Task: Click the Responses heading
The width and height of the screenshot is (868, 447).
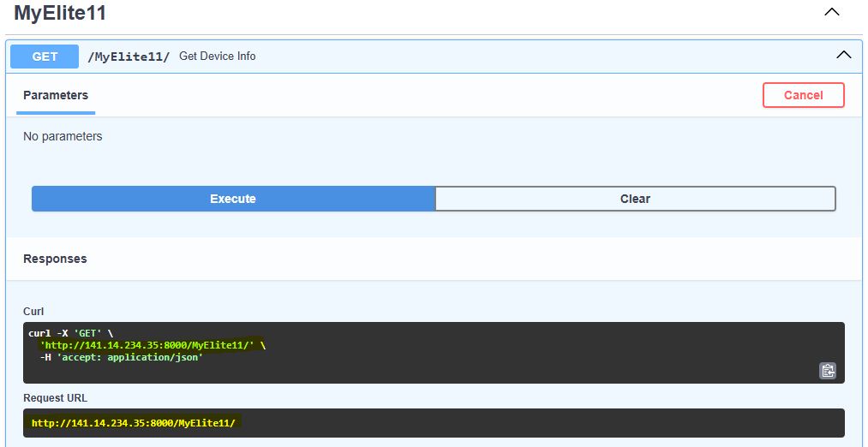Action: [55, 259]
